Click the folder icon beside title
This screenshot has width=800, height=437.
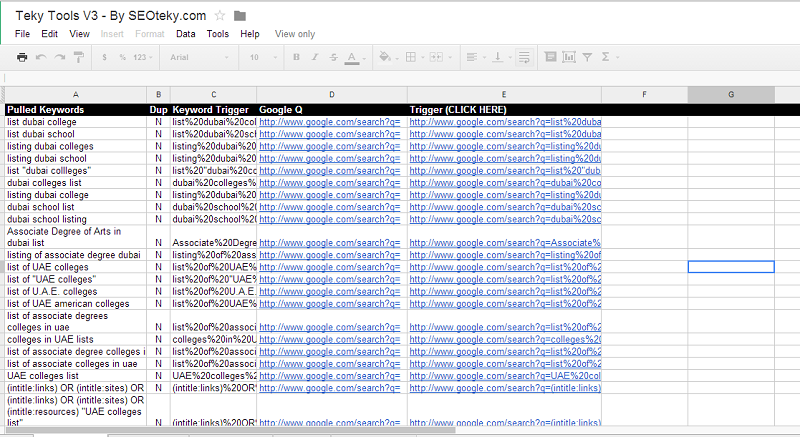pos(240,16)
